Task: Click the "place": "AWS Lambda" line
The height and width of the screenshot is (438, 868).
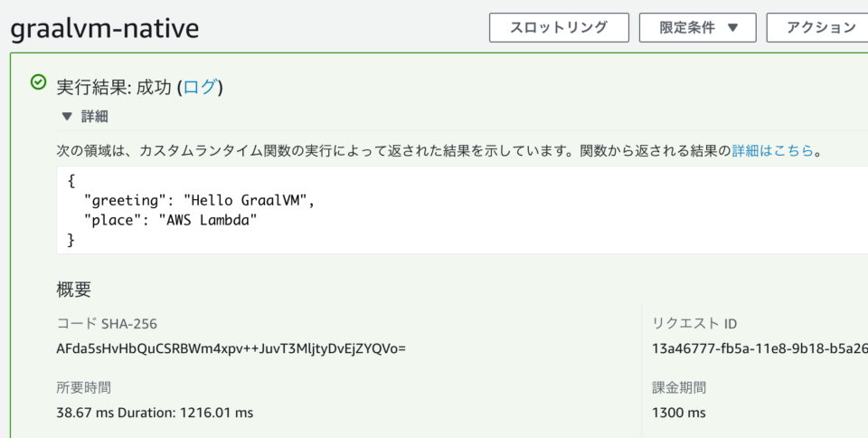Action: tap(170, 221)
